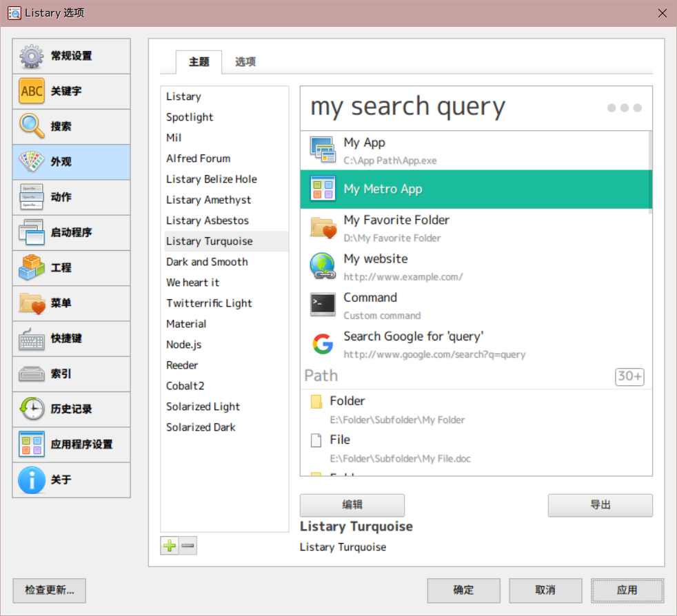The image size is (677, 616).
Task: Select the Listary Asbestos theme
Action: (x=225, y=221)
